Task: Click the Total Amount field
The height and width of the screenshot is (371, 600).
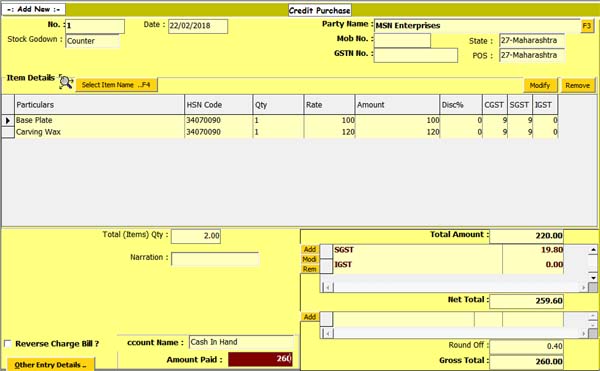Action: click(x=527, y=236)
